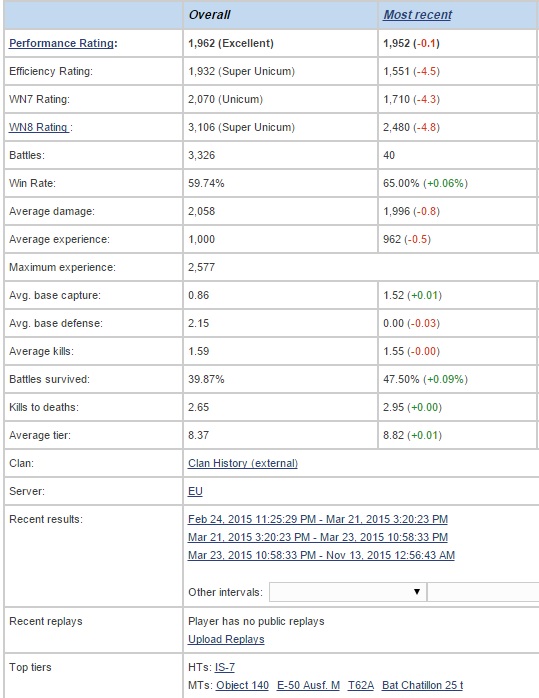Open Mar 23 – Nov 13, 2015 results
The height and width of the screenshot is (698, 539).
click(321, 555)
